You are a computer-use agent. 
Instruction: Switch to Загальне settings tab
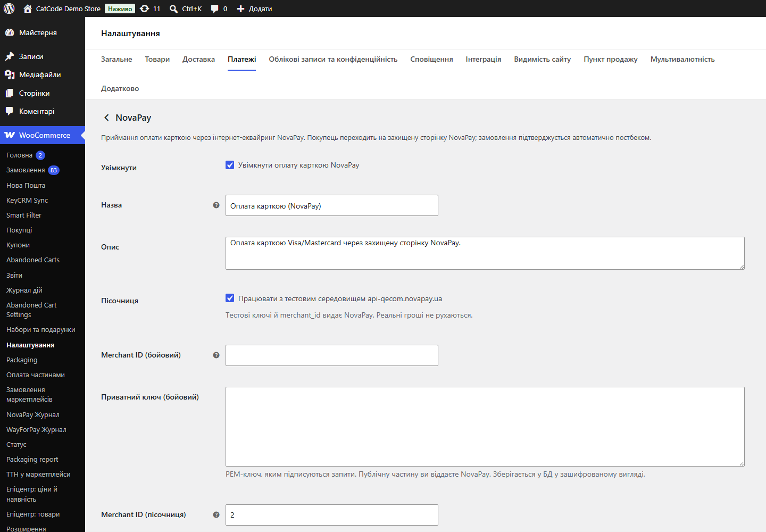pyautogui.click(x=116, y=59)
